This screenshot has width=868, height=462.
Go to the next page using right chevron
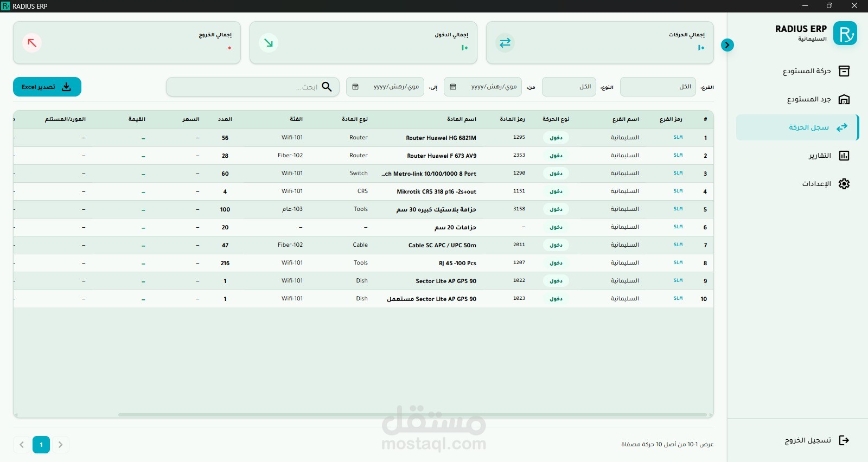point(61,445)
